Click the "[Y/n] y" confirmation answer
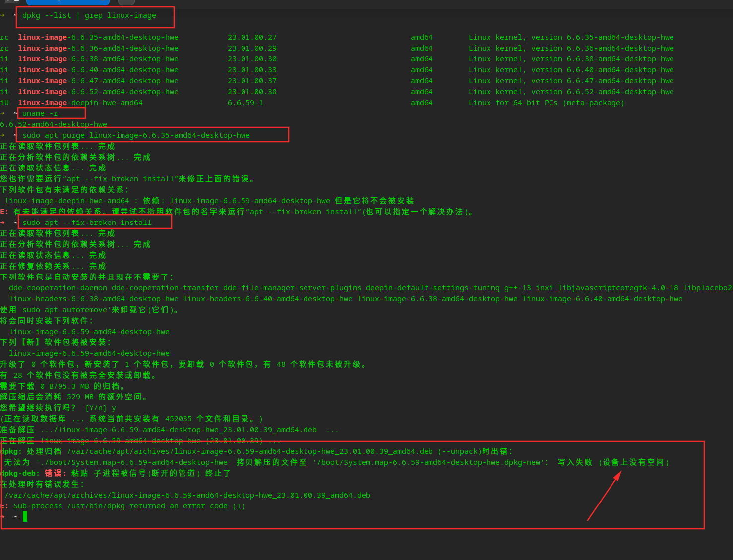Screen dimensions: 733x560 (x=101, y=408)
